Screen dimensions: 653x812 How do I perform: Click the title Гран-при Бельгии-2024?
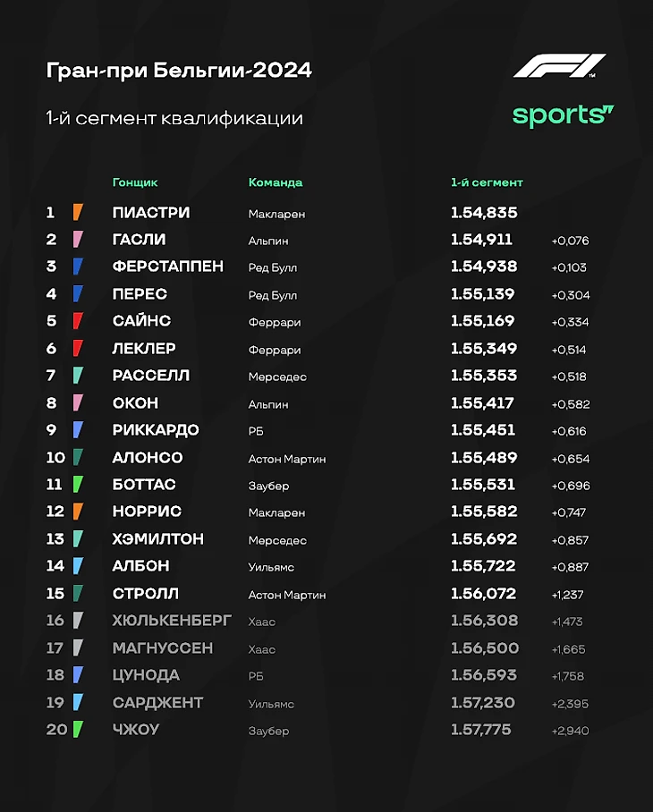click(x=179, y=71)
